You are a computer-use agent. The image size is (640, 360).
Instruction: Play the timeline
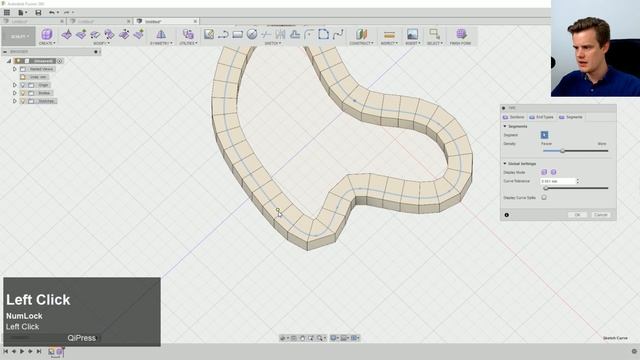pos(22,351)
